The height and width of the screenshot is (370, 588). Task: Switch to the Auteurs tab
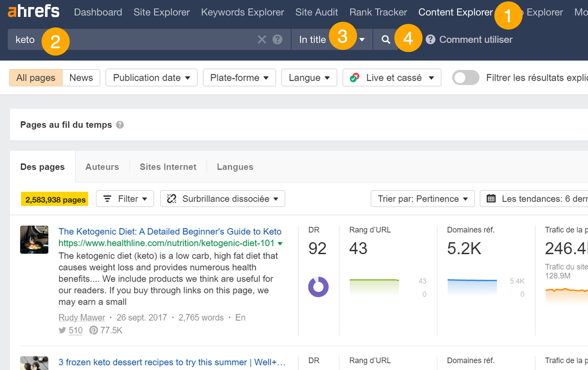[x=102, y=167]
